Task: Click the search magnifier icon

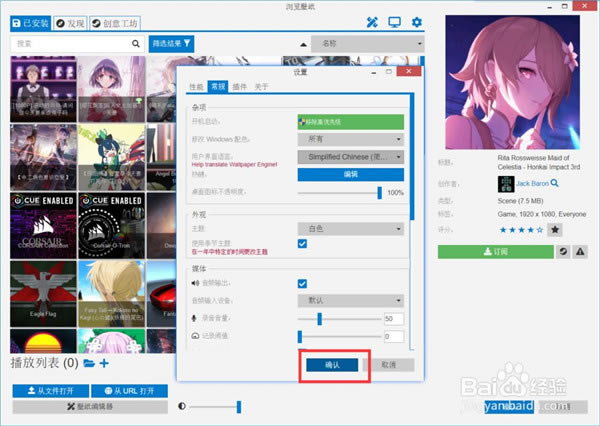Action: point(135,44)
